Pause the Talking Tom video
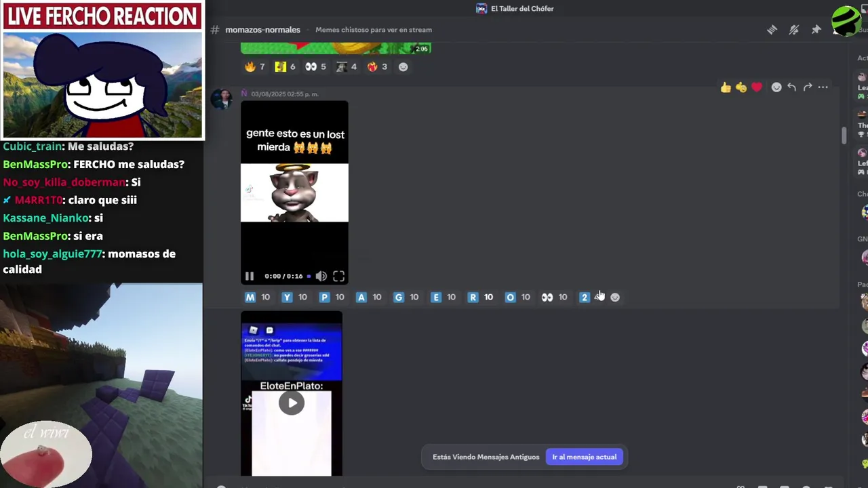This screenshot has width=868, height=488. (x=250, y=276)
